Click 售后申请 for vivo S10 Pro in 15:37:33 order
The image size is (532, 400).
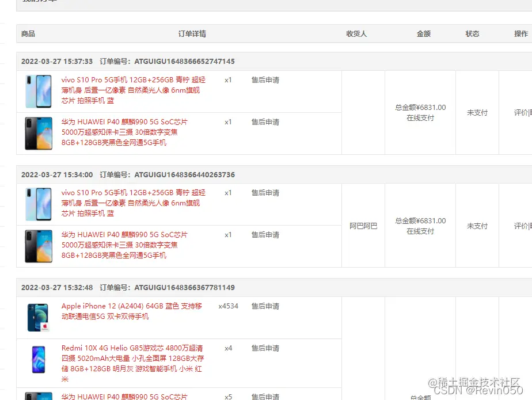click(265, 80)
